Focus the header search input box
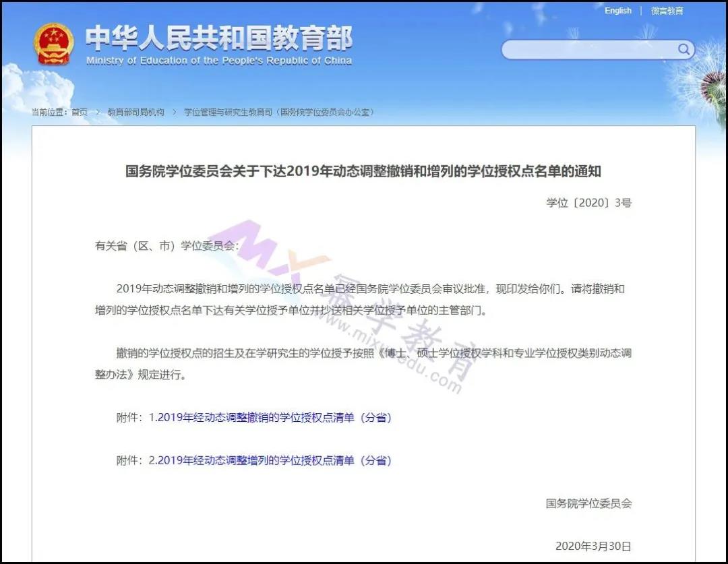The height and width of the screenshot is (564, 728). [x=590, y=49]
